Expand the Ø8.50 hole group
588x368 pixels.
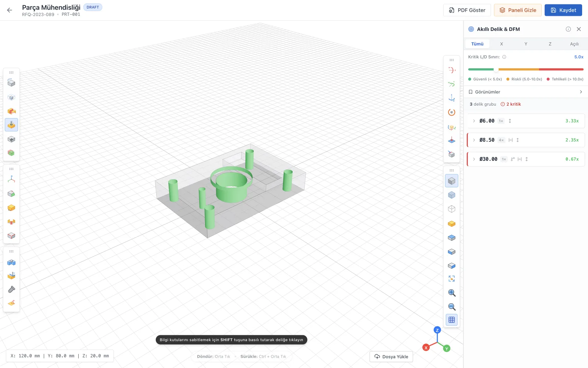point(474,140)
